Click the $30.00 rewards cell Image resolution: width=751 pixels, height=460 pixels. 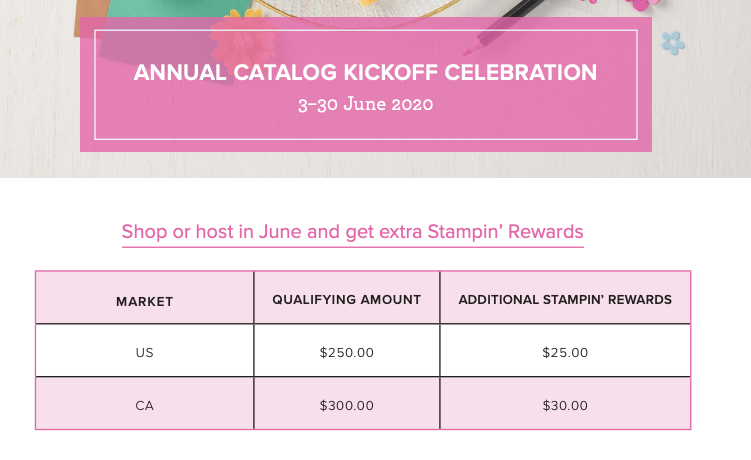[565, 403]
